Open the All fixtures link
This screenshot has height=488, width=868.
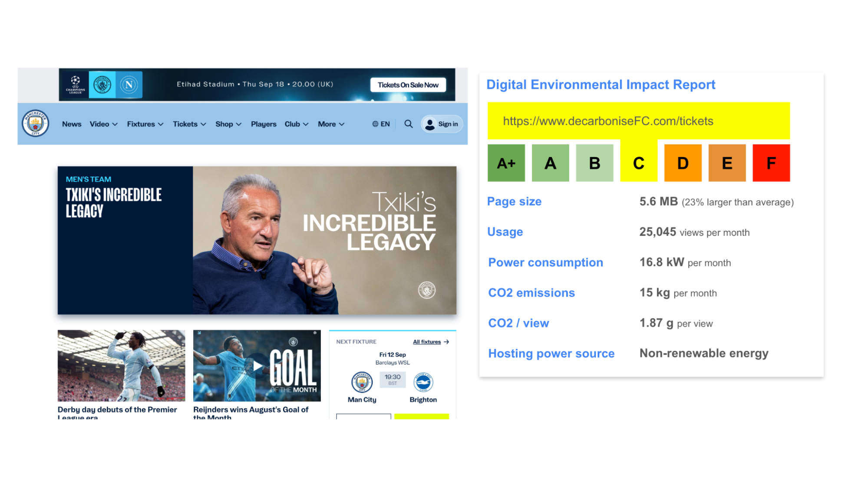coord(427,342)
